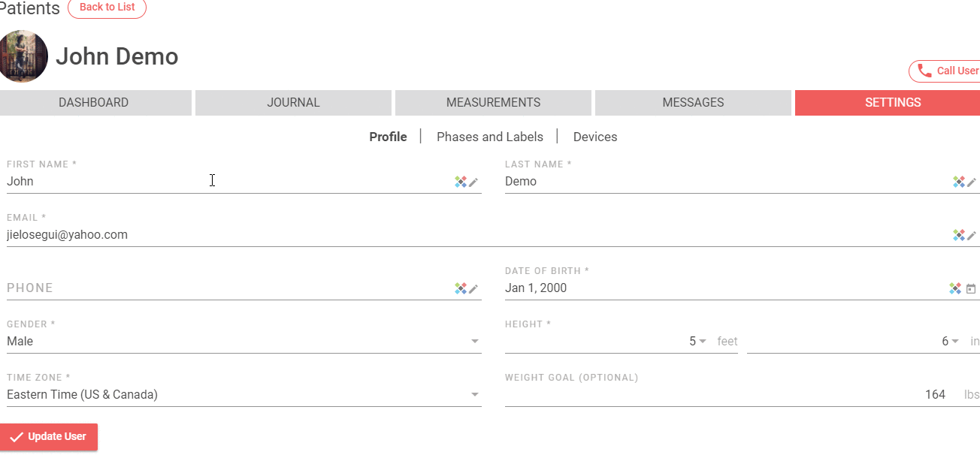Open the height feet dropdown
This screenshot has width=980, height=458.
[702, 342]
